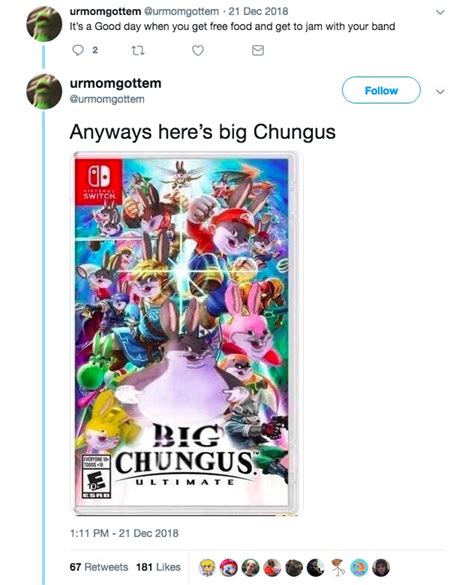Retweet the first tweet using the arrows icon
The height and width of the screenshot is (585, 474).
(138, 50)
